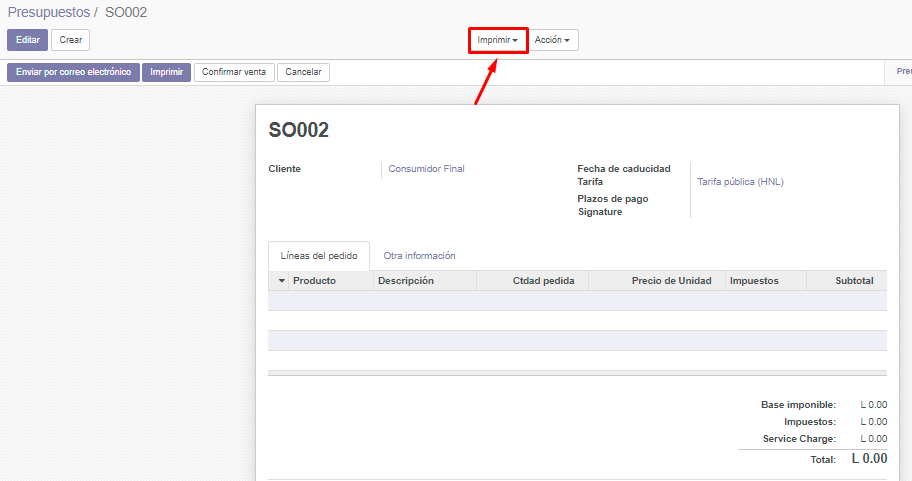Open the Tarifa pública (HNL) link
Image resolution: width=912 pixels, height=481 pixels.
[x=740, y=182]
